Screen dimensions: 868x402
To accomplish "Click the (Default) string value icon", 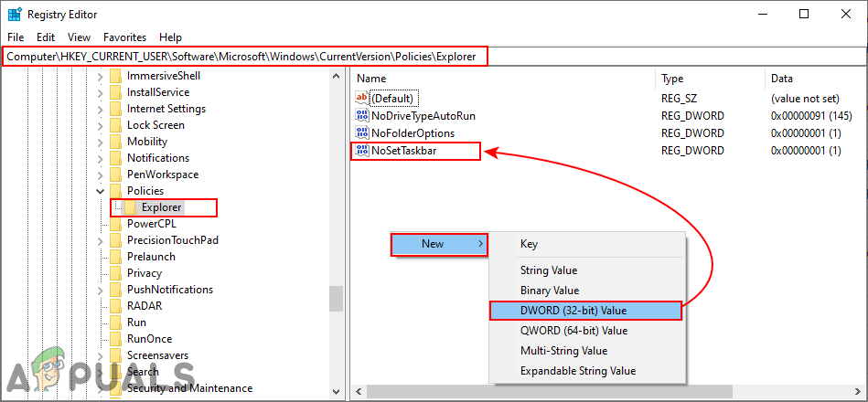I will coord(361,99).
